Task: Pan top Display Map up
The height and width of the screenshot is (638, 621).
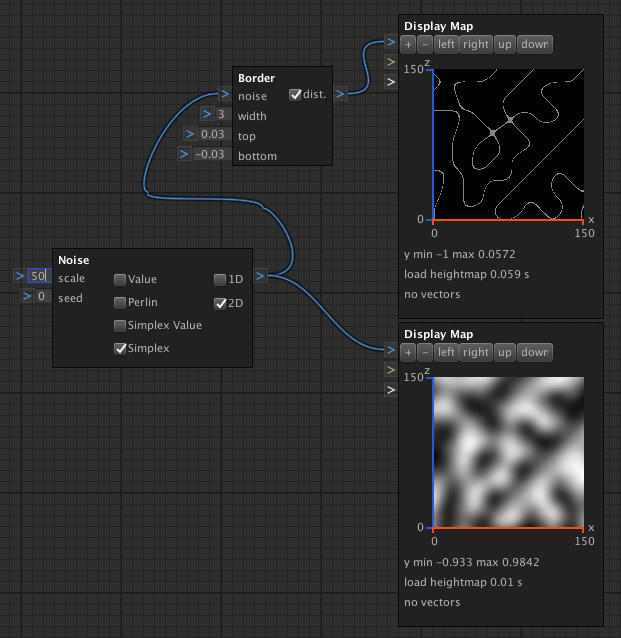Action: click(x=505, y=44)
